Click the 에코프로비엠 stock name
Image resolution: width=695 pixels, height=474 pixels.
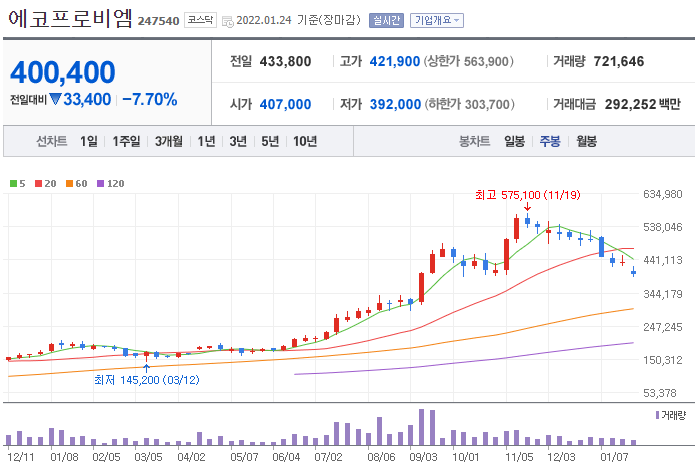point(70,19)
